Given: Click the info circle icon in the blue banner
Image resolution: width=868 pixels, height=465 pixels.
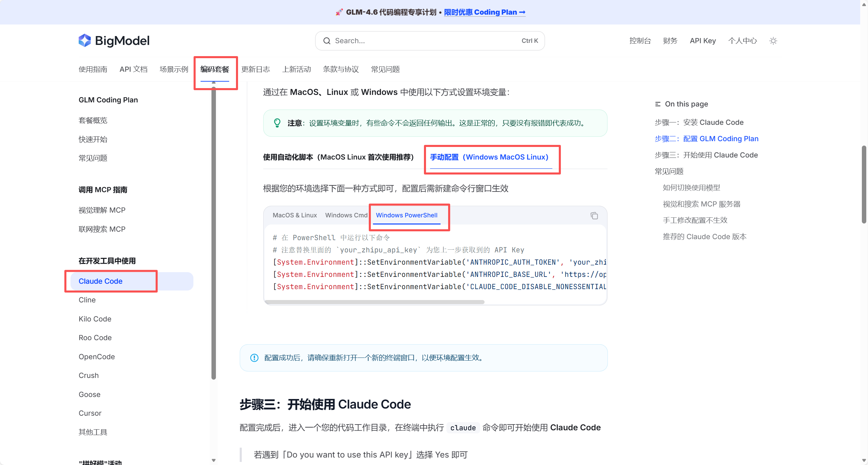Looking at the screenshot, I should pyautogui.click(x=254, y=358).
